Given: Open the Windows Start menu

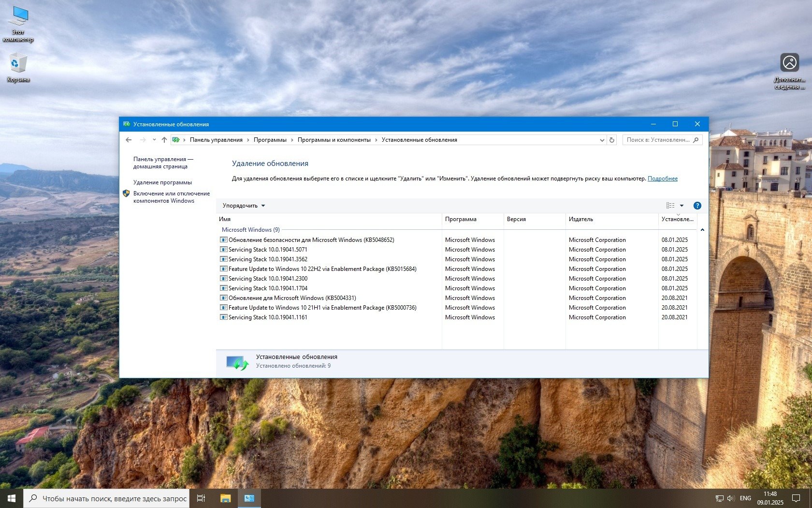Looking at the screenshot, I should 12,498.
